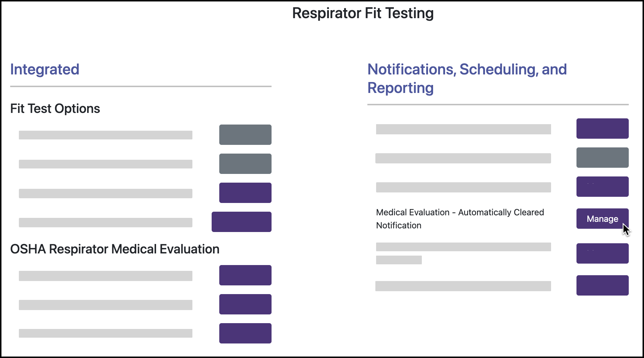Screen dimensions: 644x358
Task: Click the middle button in OSHA Medical Evaluation section
Action: [x=245, y=304]
